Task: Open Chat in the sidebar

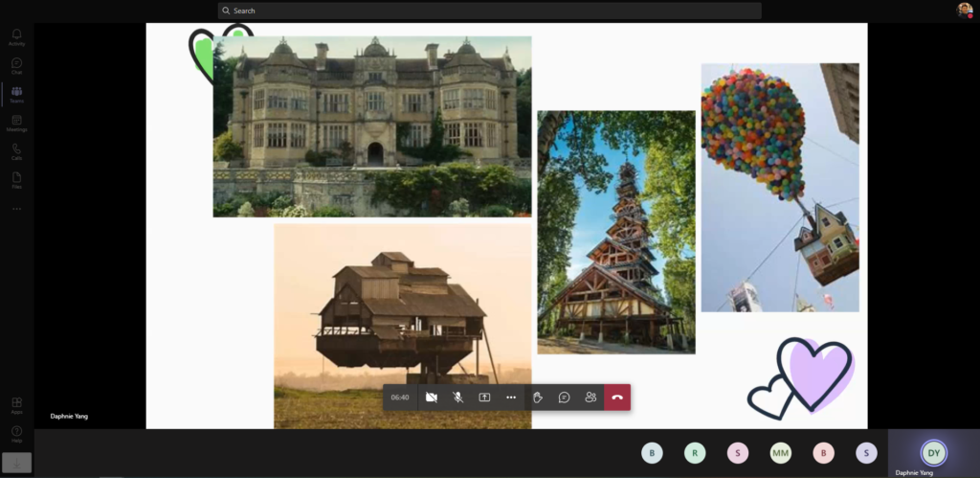Action: (17, 66)
